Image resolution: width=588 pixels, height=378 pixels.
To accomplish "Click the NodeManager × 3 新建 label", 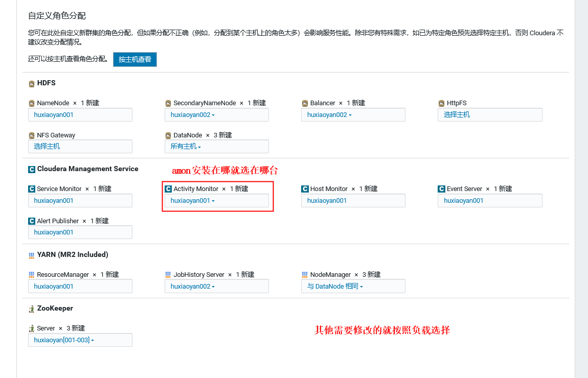I will (345, 275).
